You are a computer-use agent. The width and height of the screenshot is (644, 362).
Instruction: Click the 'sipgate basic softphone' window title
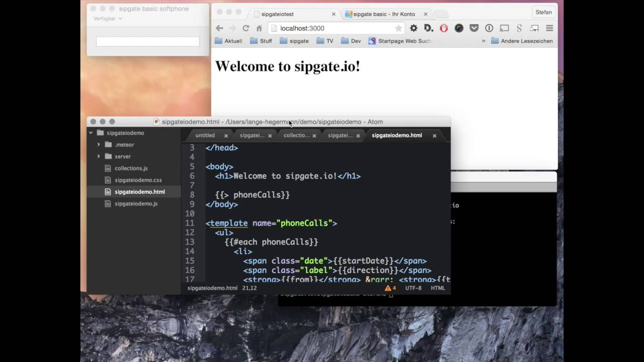pyautogui.click(x=154, y=9)
